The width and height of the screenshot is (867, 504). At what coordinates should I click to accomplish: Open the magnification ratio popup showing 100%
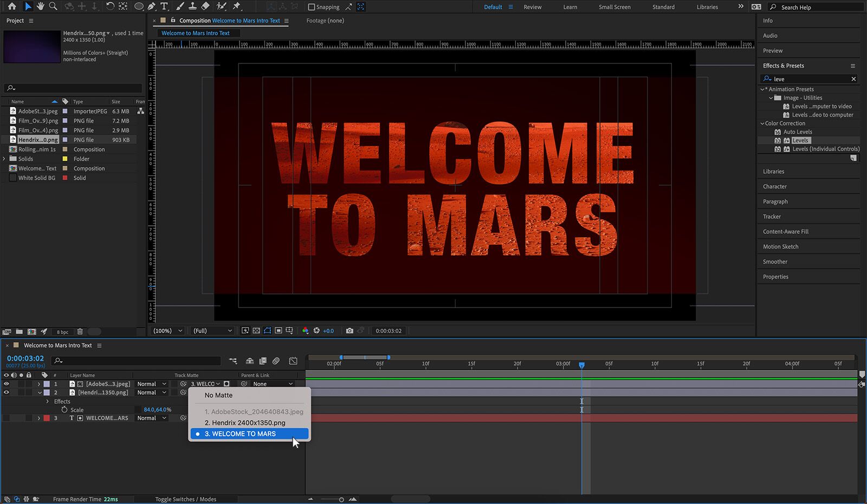coord(166,331)
